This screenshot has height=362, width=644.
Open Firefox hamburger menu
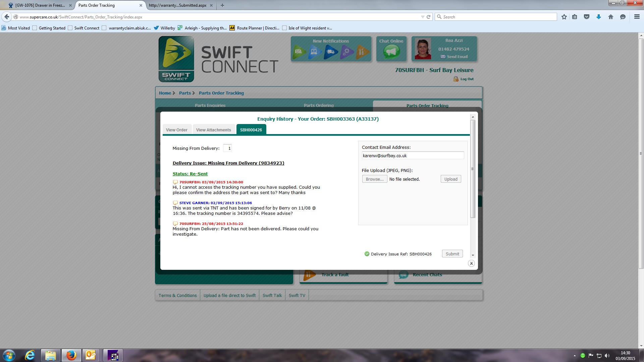click(x=637, y=17)
